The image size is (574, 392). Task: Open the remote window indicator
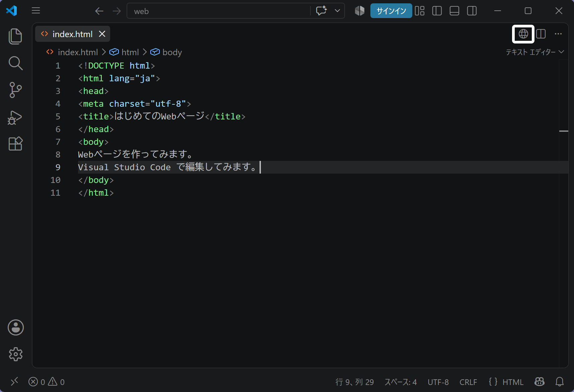(x=14, y=382)
